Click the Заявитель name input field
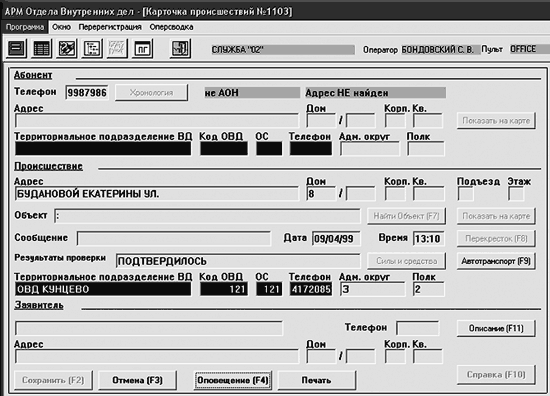The height and width of the screenshot is (396, 550). coord(149,328)
